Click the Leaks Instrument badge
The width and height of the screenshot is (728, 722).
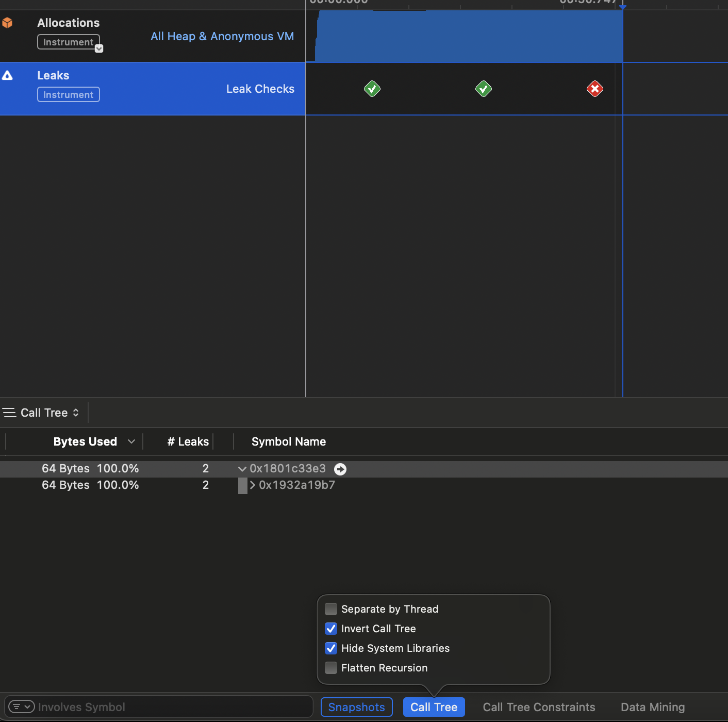[69, 95]
